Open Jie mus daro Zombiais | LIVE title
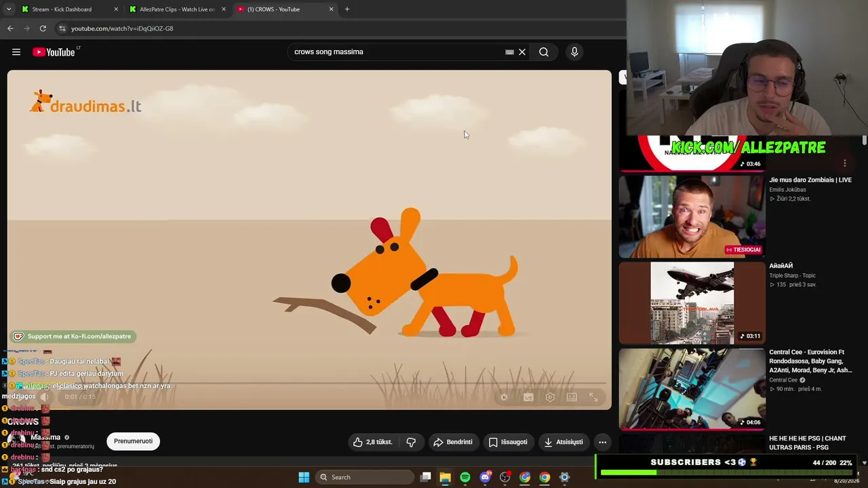 (810, 180)
